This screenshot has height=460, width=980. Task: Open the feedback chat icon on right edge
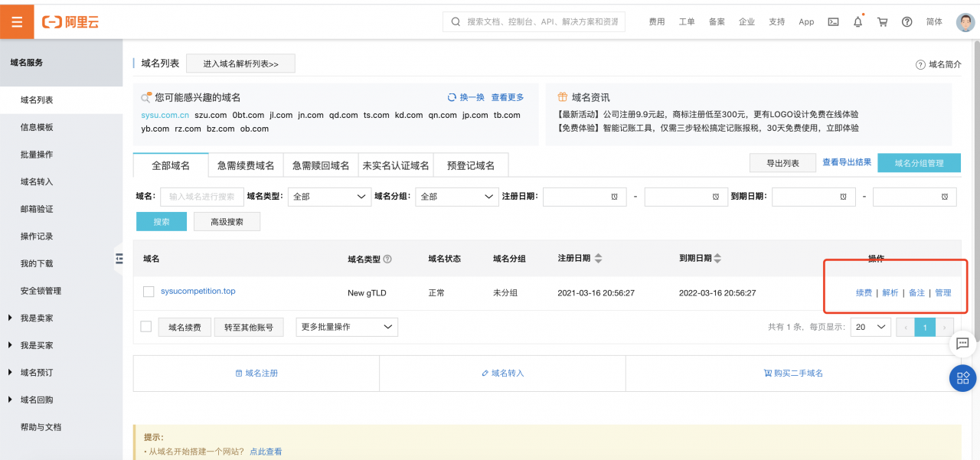click(x=963, y=344)
